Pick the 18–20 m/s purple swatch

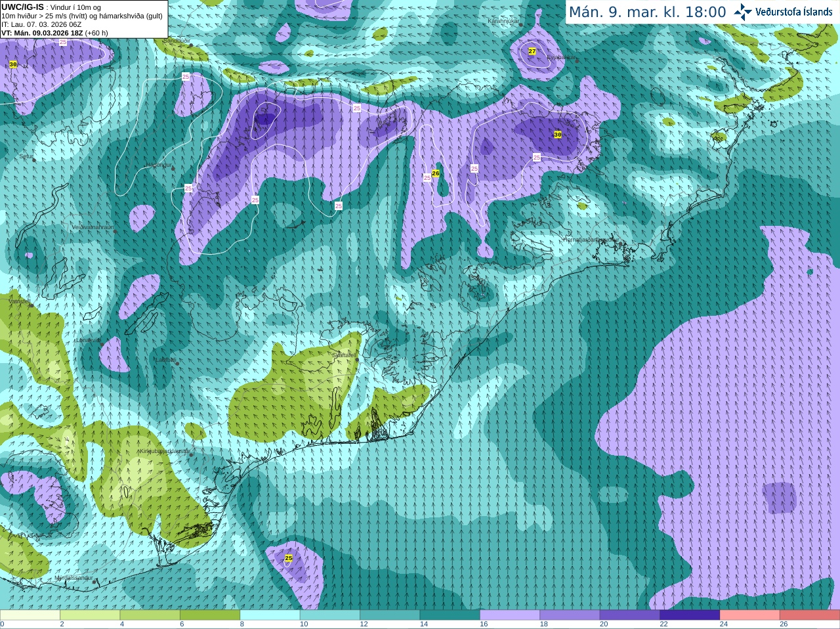pyautogui.click(x=570, y=615)
